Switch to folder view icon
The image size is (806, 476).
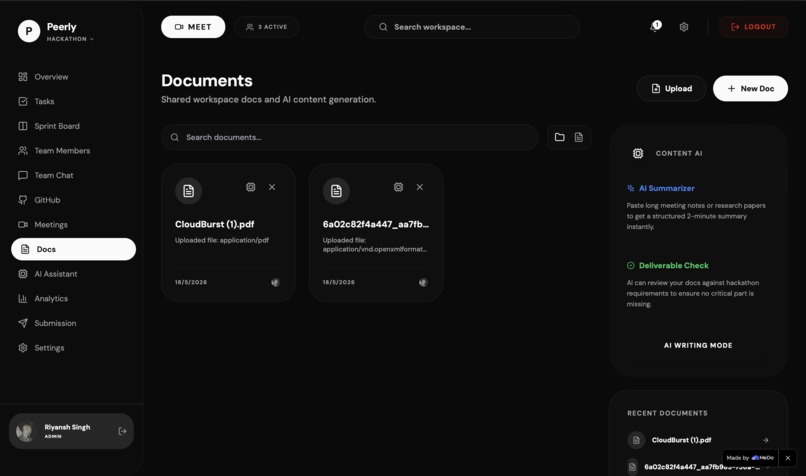click(559, 137)
